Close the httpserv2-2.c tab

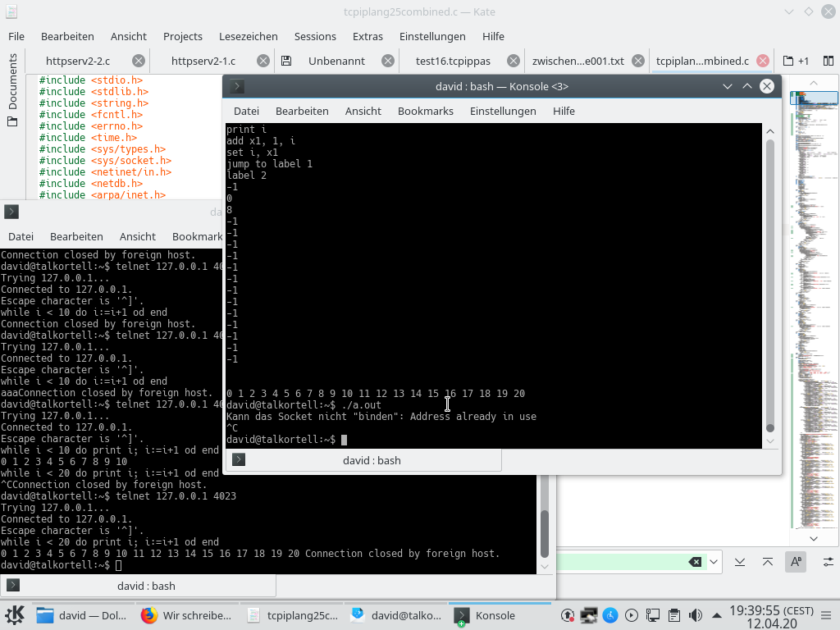[x=139, y=61]
